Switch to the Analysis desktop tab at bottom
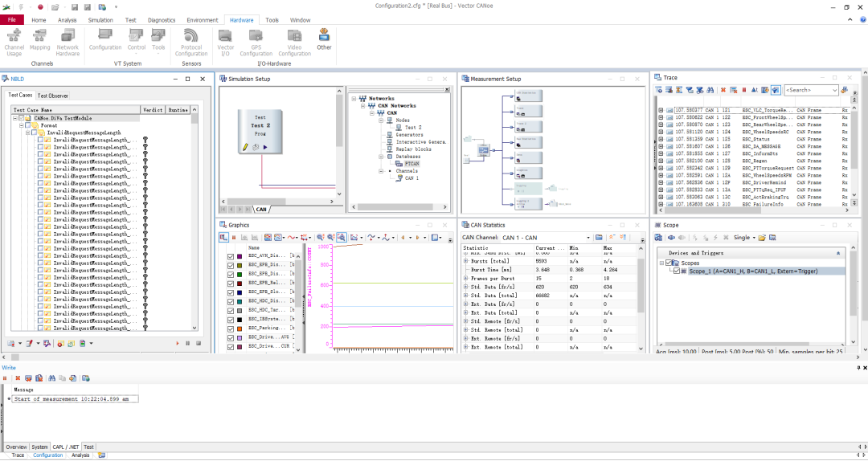Screen dimensions: 868x461 80,455
